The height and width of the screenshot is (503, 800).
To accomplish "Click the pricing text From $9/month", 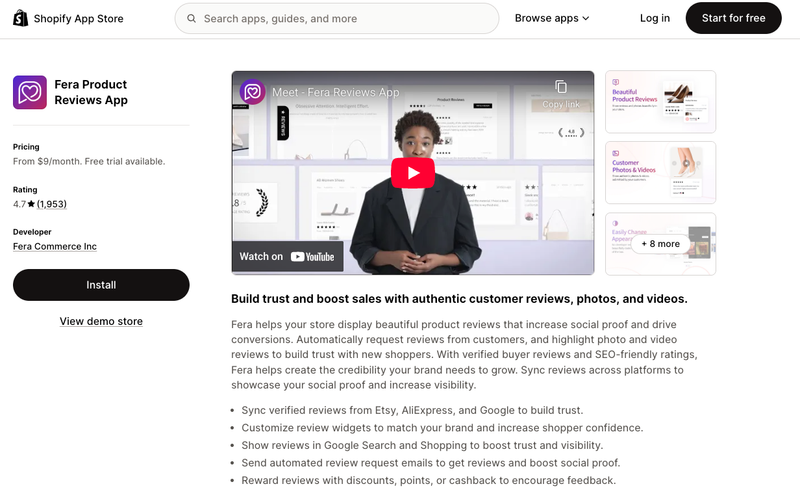I will coord(89,161).
